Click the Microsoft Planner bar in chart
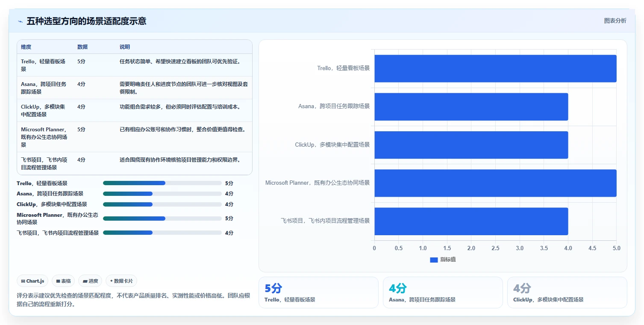The image size is (644, 325). point(495,183)
